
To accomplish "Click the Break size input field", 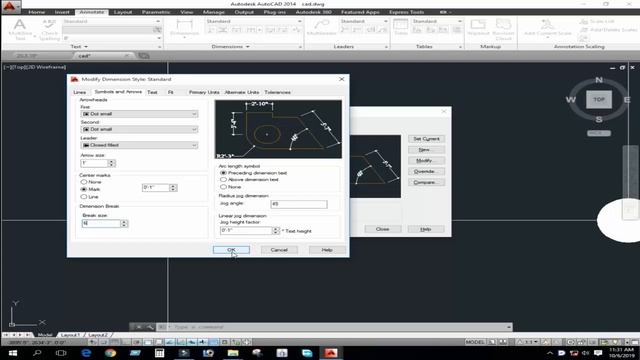I will click(101, 224).
